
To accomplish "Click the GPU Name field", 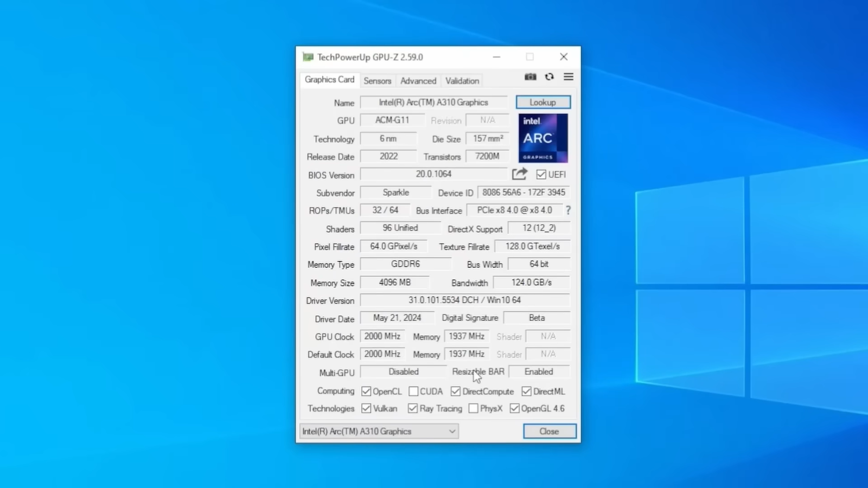I will 433,102.
